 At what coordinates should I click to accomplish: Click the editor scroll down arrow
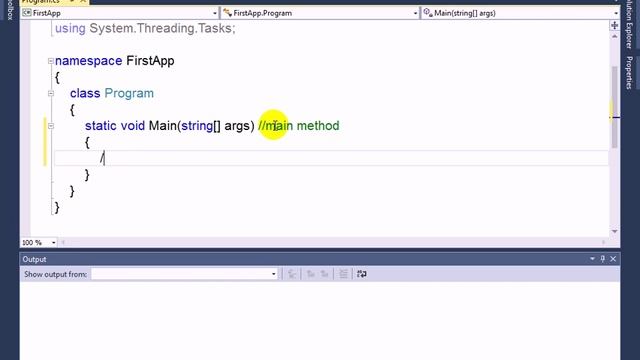coord(614,231)
